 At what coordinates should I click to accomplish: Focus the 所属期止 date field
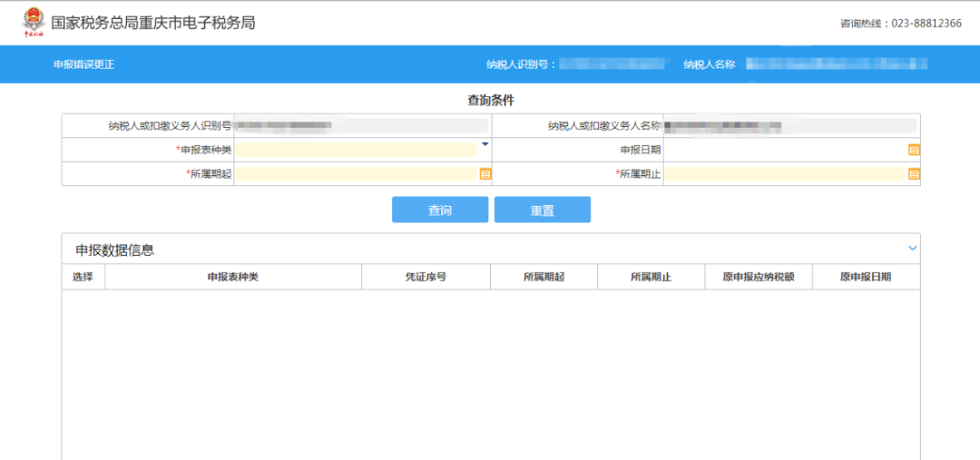coord(784,174)
